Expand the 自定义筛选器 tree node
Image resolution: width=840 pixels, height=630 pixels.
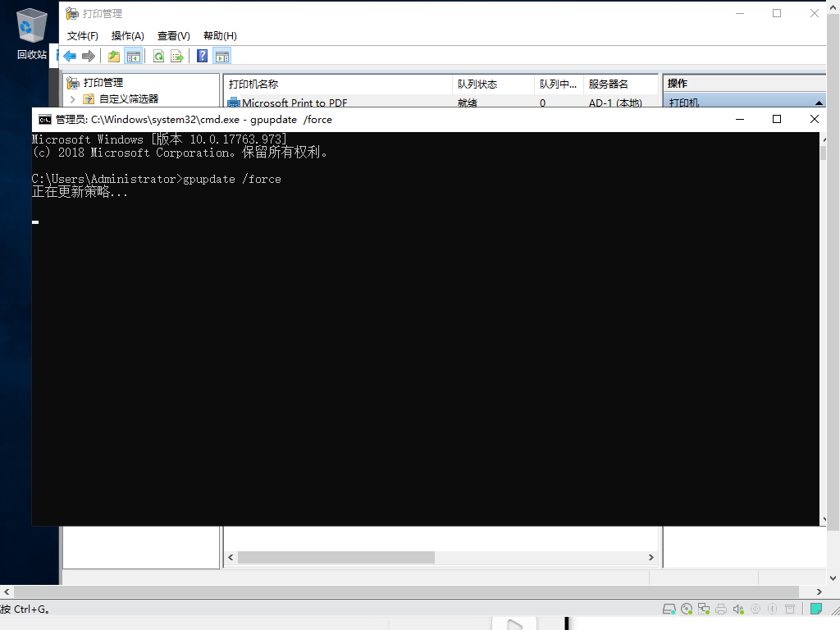pos(73,99)
